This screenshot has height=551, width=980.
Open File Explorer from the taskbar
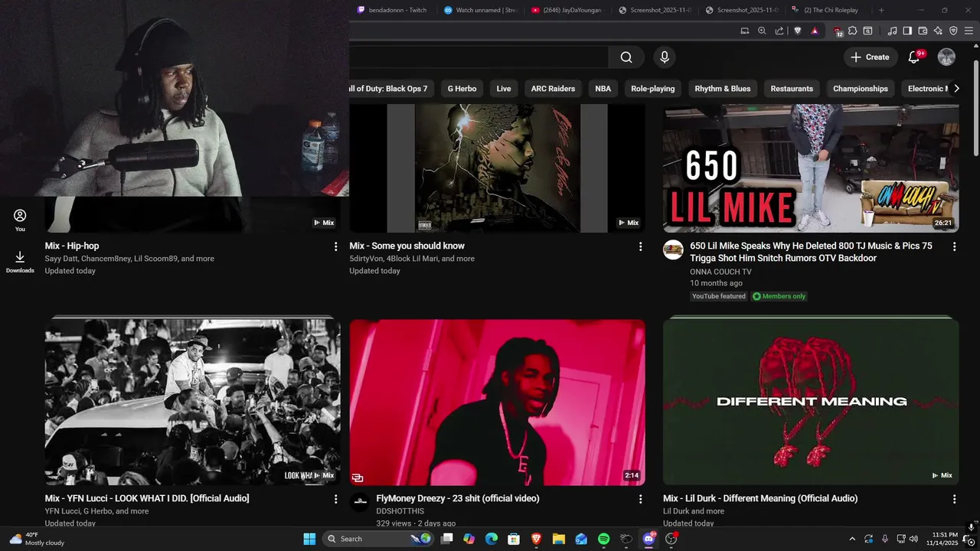pos(559,539)
